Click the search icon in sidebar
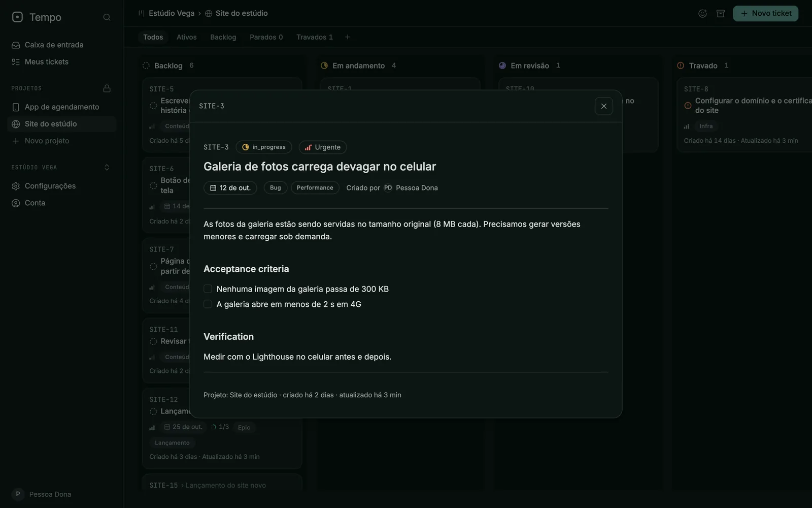The height and width of the screenshot is (508, 812). point(107,17)
